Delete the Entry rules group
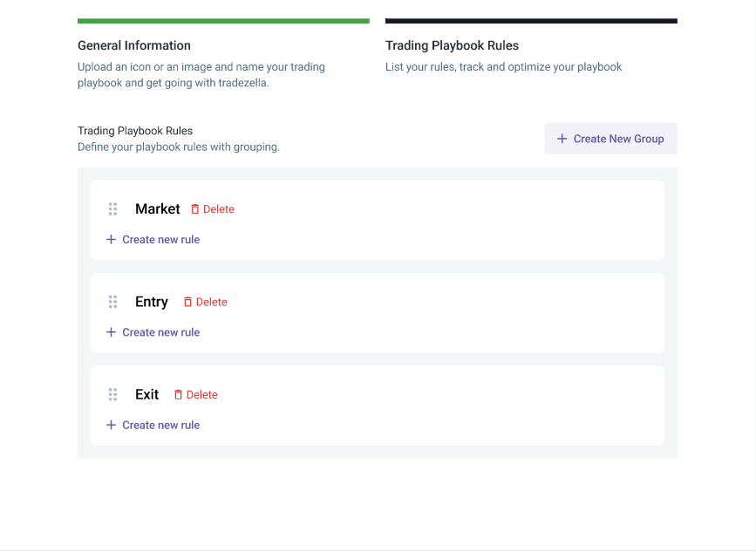This screenshot has width=756, height=552. coord(205,302)
